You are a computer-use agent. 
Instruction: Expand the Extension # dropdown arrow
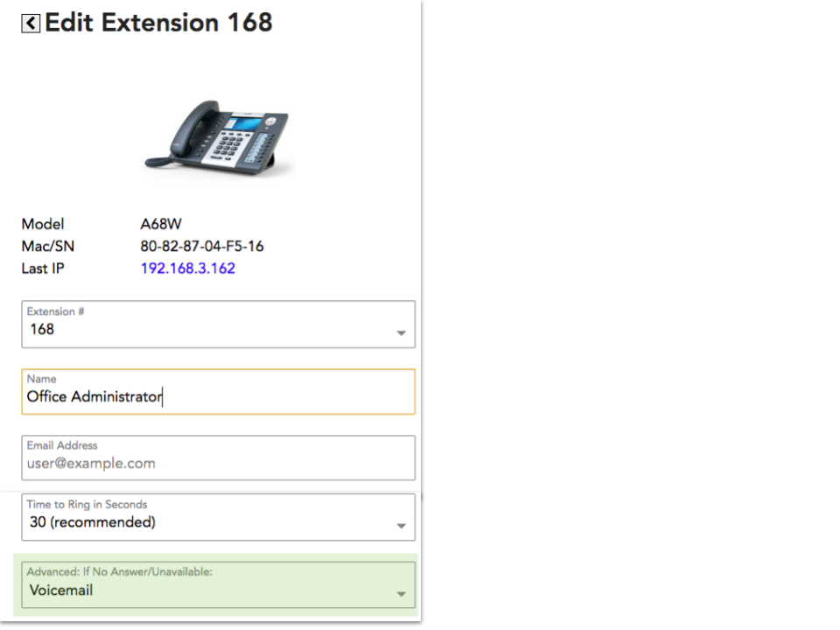coord(401,333)
